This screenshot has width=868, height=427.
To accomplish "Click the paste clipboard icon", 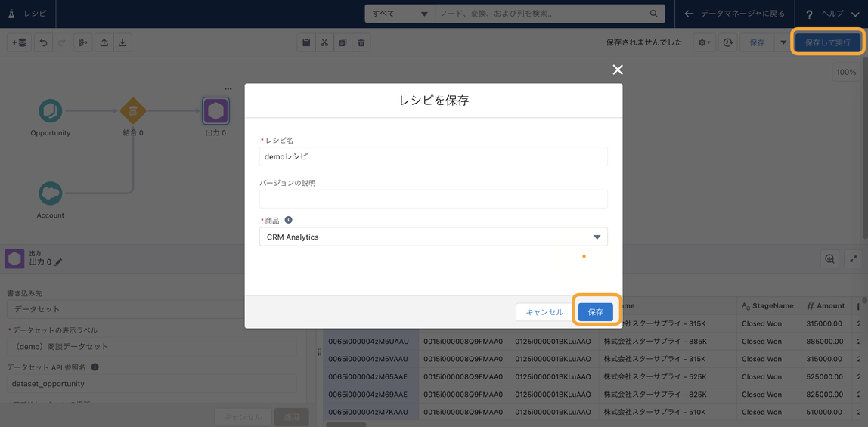I will 306,42.
